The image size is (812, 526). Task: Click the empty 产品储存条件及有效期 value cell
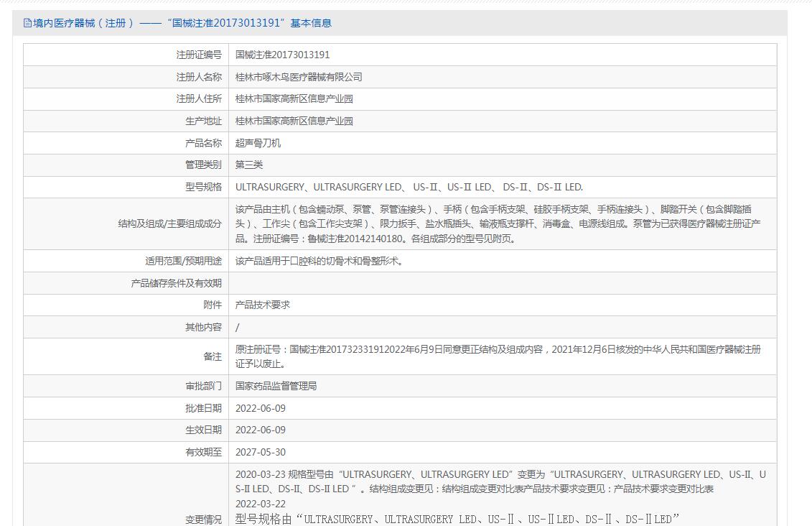[x=502, y=283]
